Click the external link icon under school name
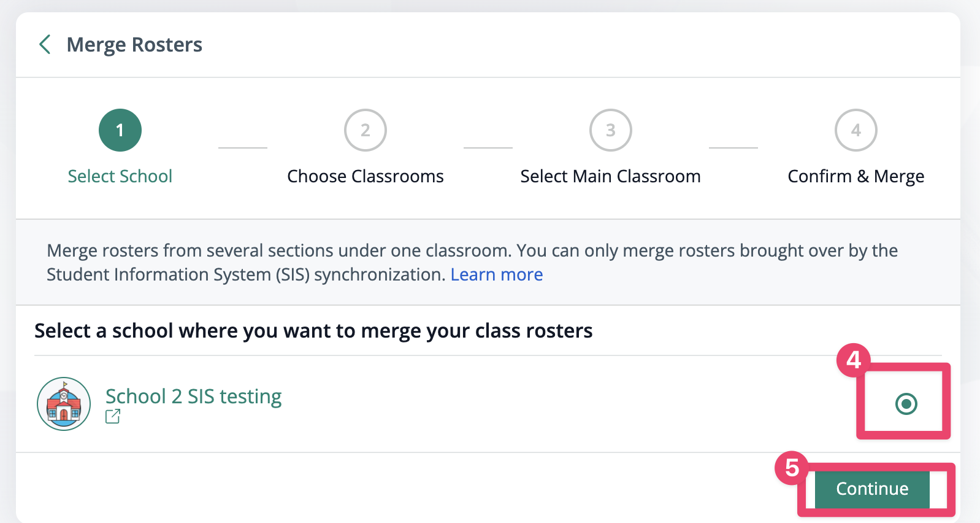The height and width of the screenshot is (523, 980). coord(113,416)
